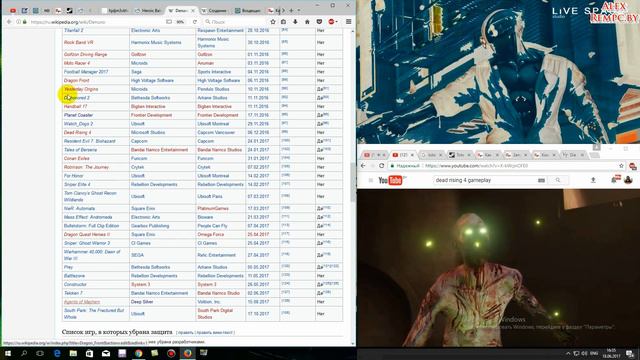640x360 pixels.
Task: Open the Firefox hamburger menu
Action: click(x=348, y=22)
